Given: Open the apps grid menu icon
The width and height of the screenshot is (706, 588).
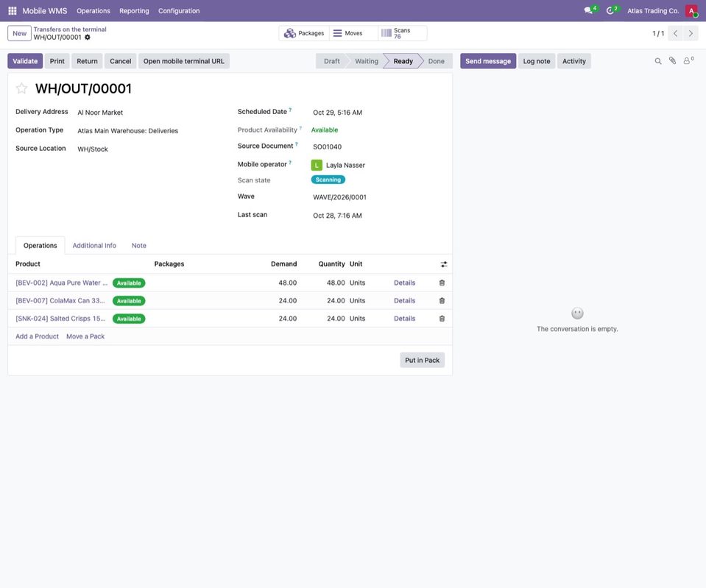Looking at the screenshot, I should pyautogui.click(x=13, y=10).
